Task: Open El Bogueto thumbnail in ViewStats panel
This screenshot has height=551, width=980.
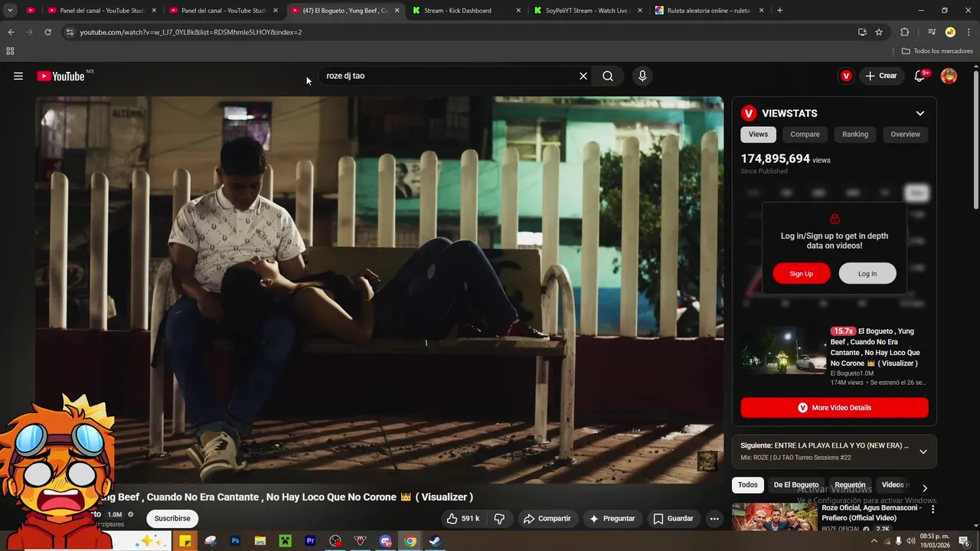Action: coord(783,350)
